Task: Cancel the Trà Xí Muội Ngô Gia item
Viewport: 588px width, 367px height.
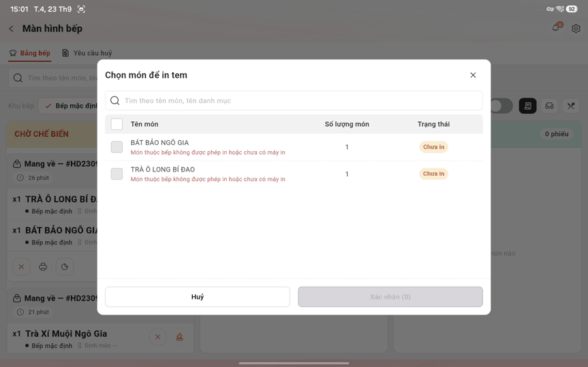Action: click(158, 336)
